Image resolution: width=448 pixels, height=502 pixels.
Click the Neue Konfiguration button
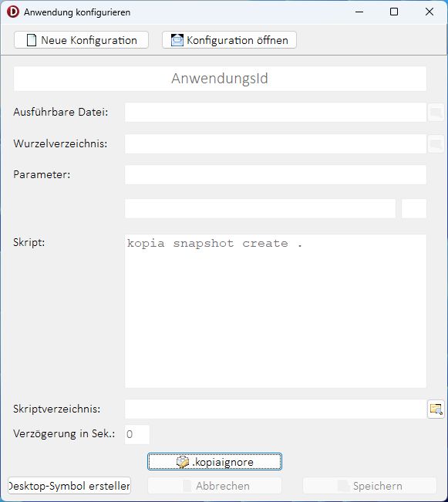coord(81,40)
